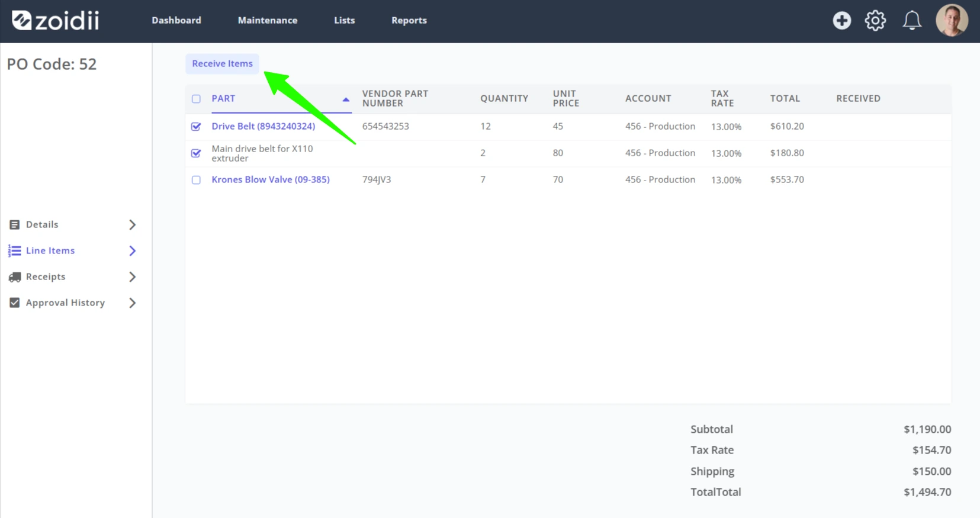Sort by VENDOR PART NUMBER header
Screen dimensions: 980x518
click(395, 98)
